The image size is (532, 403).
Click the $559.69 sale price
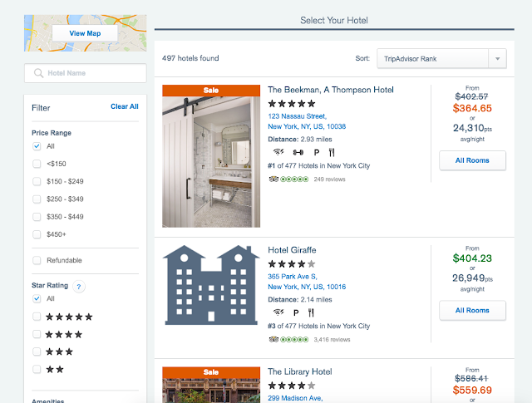pyautogui.click(x=472, y=390)
